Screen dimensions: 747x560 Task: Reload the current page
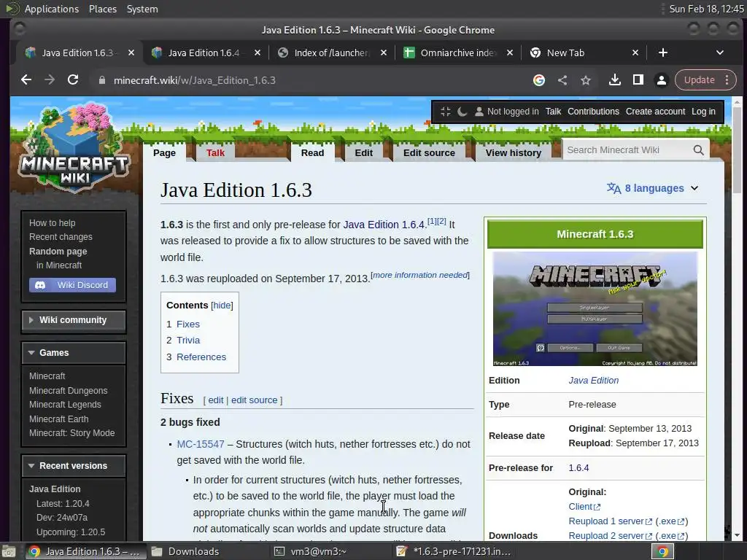(x=73, y=80)
